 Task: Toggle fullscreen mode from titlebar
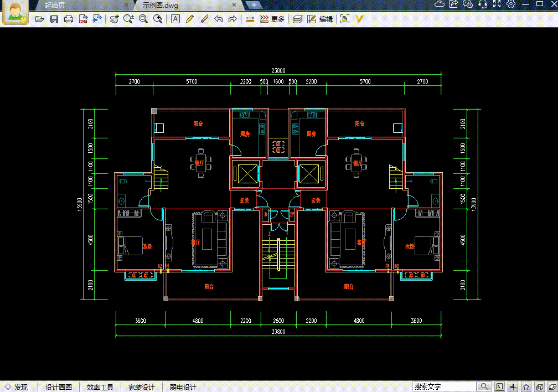[497, 5]
